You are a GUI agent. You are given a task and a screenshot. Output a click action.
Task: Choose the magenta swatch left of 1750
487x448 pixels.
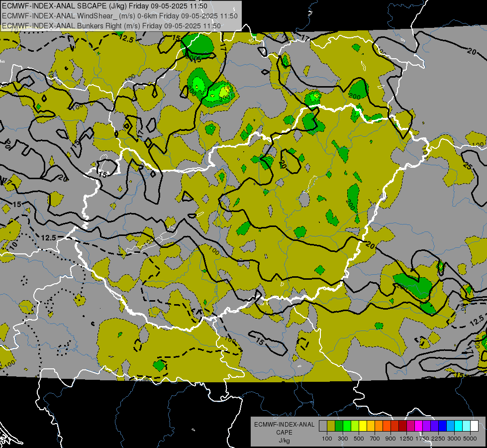(419, 426)
